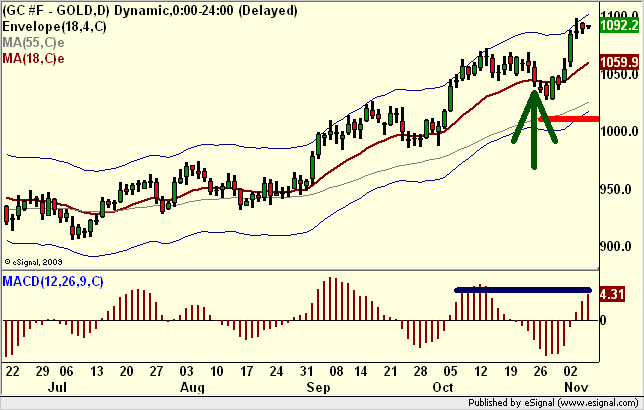Select the MA(55,C)e study label

pyautogui.click(x=33, y=43)
